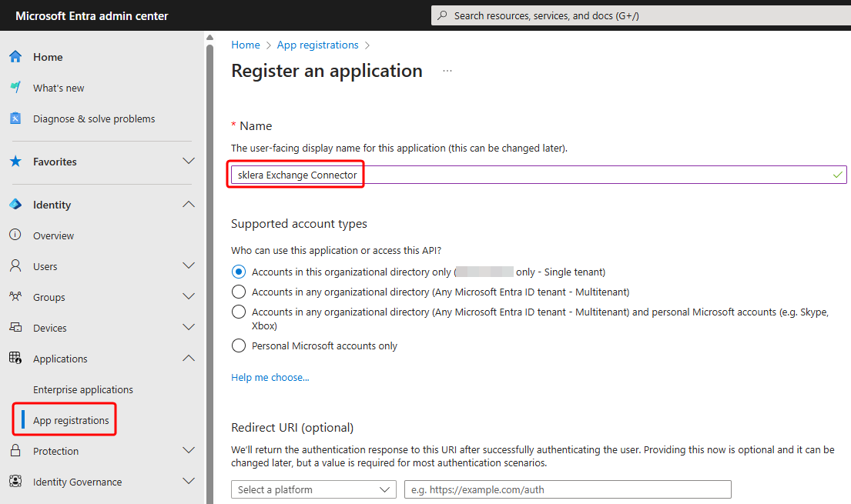Click the sidebar vertical scrollbar thumb

(209, 274)
